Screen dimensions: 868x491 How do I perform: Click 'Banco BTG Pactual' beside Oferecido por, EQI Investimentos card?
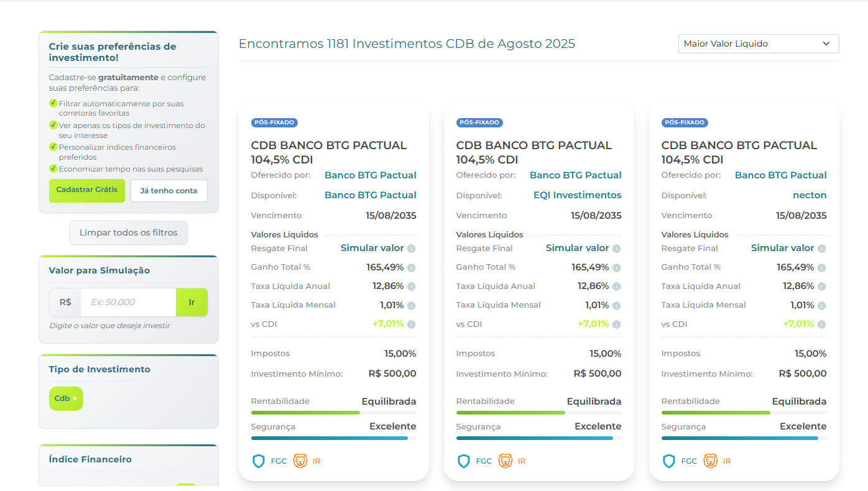tap(576, 175)
